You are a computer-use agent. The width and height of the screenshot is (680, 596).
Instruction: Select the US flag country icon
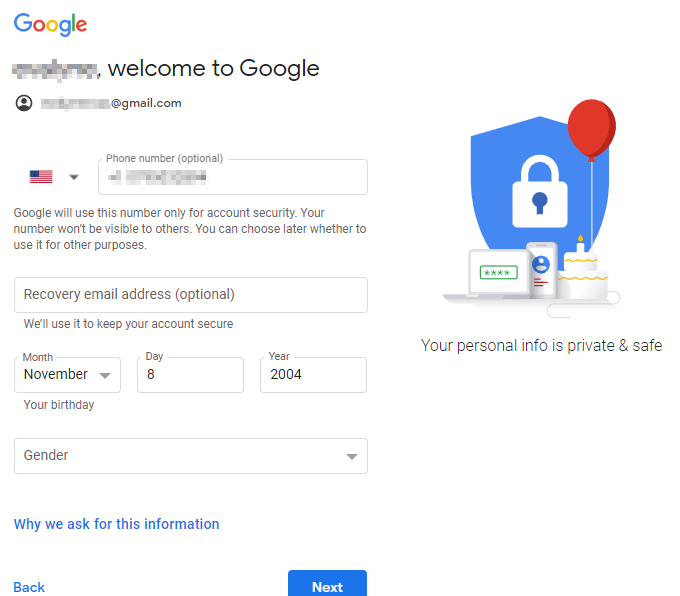41,177
